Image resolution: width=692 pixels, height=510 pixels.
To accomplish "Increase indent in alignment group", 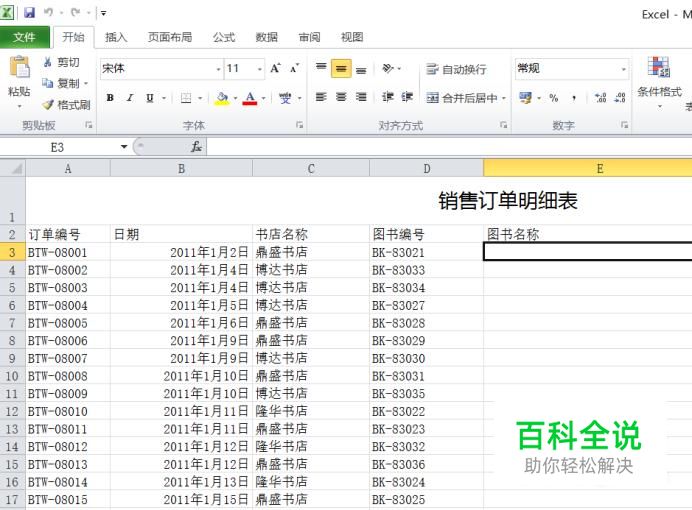I will [407, 97].
